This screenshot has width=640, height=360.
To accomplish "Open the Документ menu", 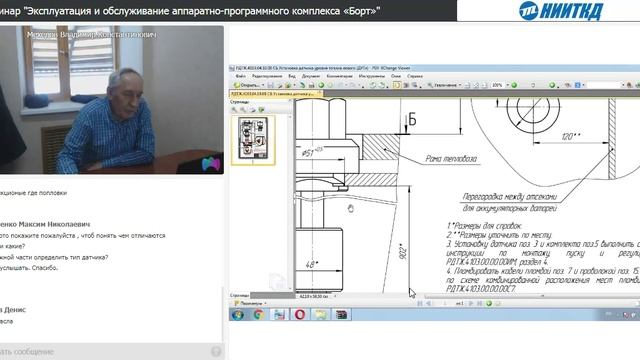I will point(311,76).
